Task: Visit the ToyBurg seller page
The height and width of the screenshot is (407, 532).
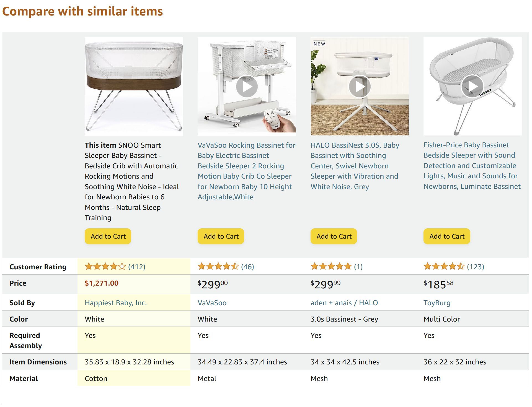Action: [437, 303]
